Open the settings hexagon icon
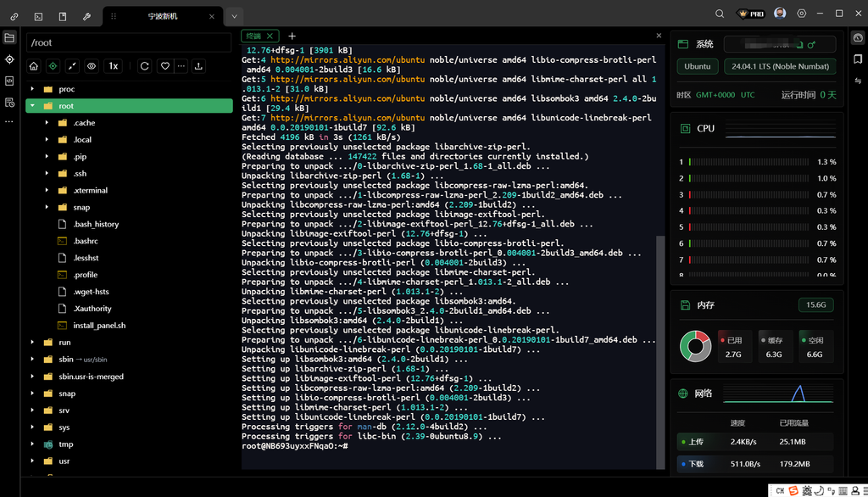The width and height of the screenshot is (868, 497). pyautogui.click(x=802, y=14)
